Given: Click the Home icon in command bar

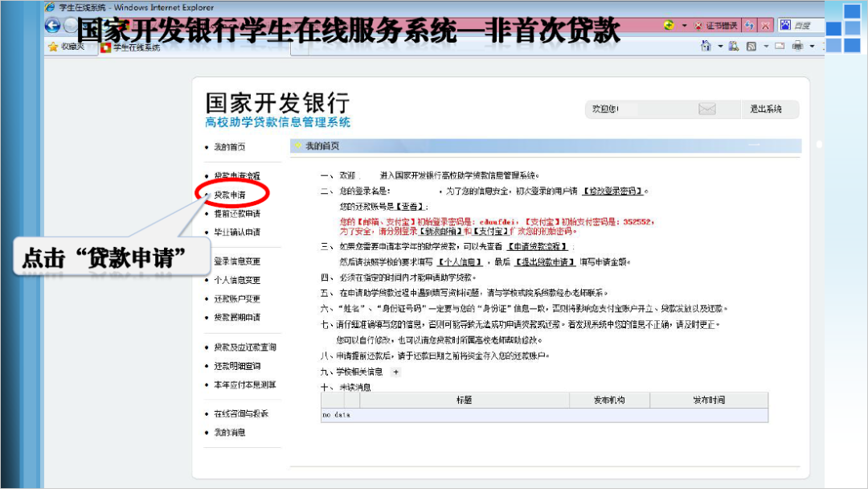Looking at the screenshot, I should [x=706, y=46].
